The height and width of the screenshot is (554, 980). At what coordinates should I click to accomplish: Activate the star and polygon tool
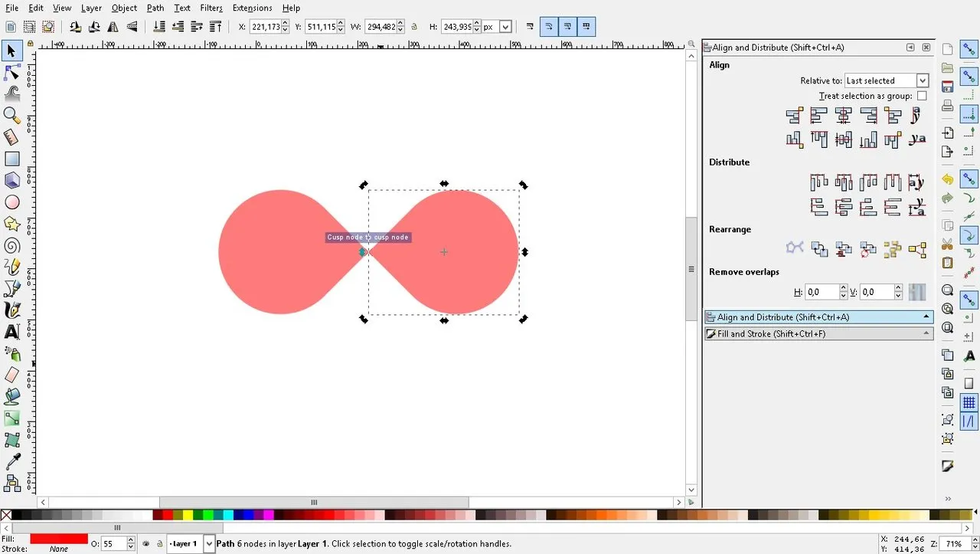coord(12,224)
